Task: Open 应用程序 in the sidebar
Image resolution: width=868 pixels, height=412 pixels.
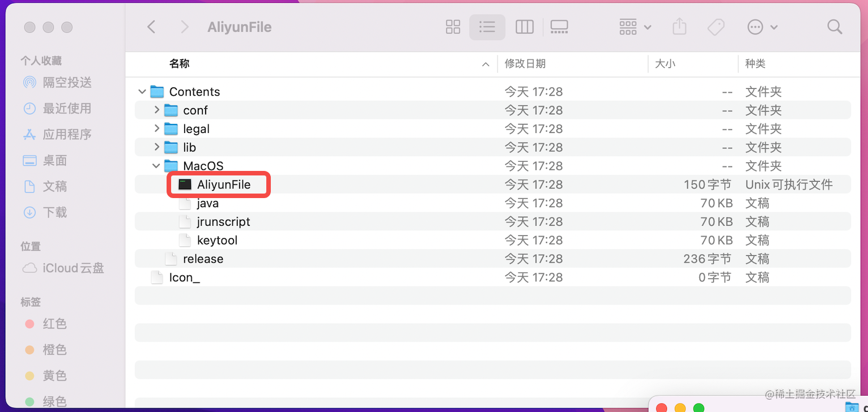Action: pos(57,135)
